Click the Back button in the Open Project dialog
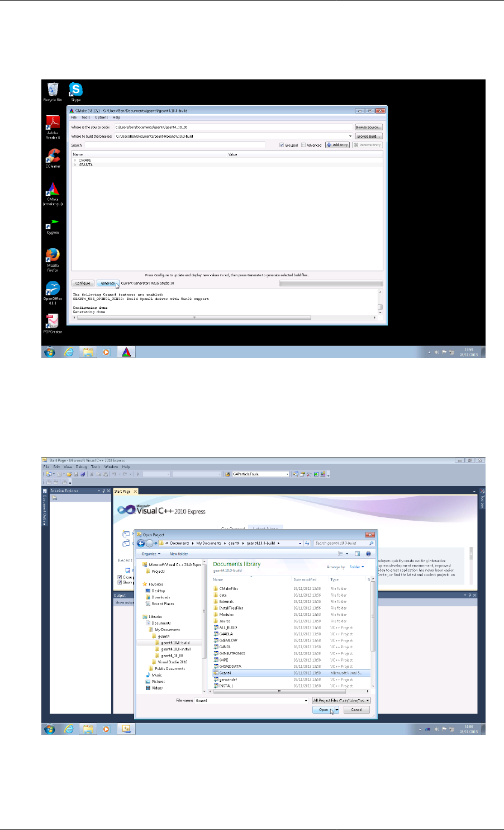504x830 pixels. click(141, 543)
